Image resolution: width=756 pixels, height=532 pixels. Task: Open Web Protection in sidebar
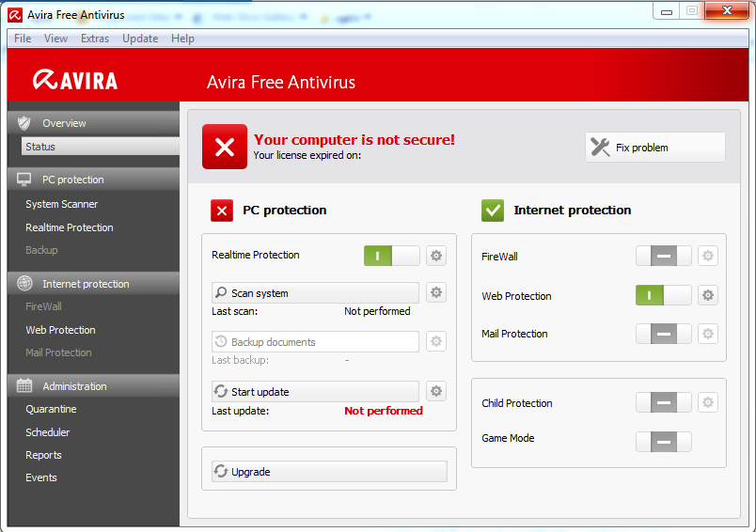(61, 330)
